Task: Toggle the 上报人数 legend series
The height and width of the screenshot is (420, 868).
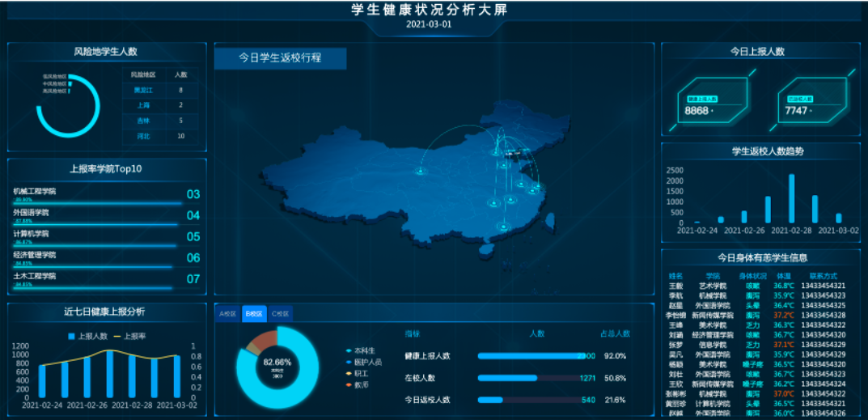Action: coord(88,336)
